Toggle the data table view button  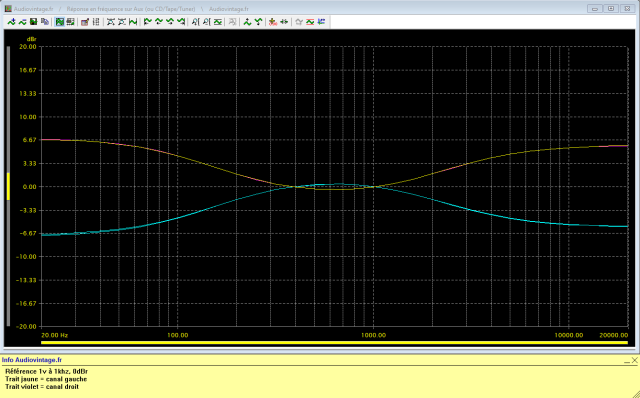click(x=70, y=22)
